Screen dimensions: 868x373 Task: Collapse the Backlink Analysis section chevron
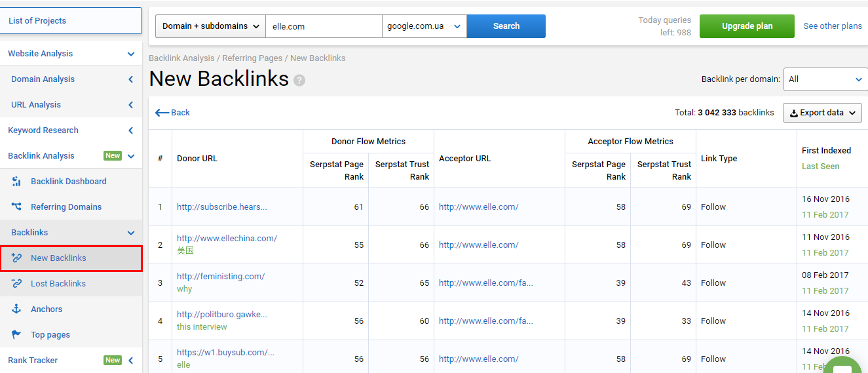(131, 156)
